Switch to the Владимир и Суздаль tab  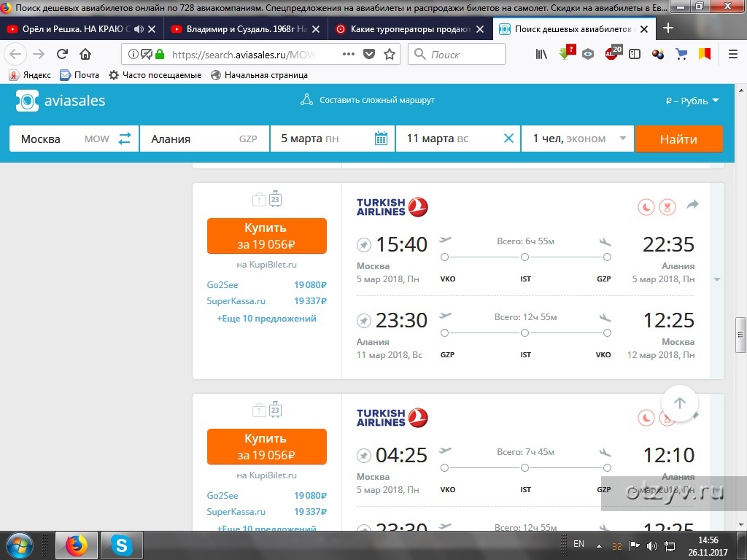pos(239,29)
